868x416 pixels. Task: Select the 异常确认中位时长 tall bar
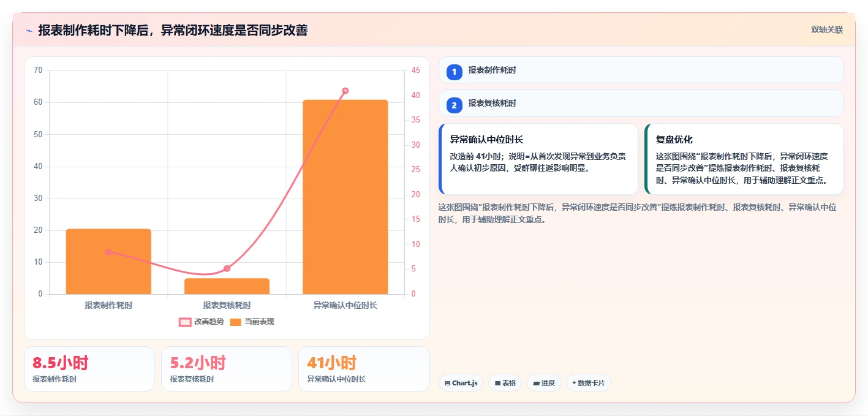point(345,197)
